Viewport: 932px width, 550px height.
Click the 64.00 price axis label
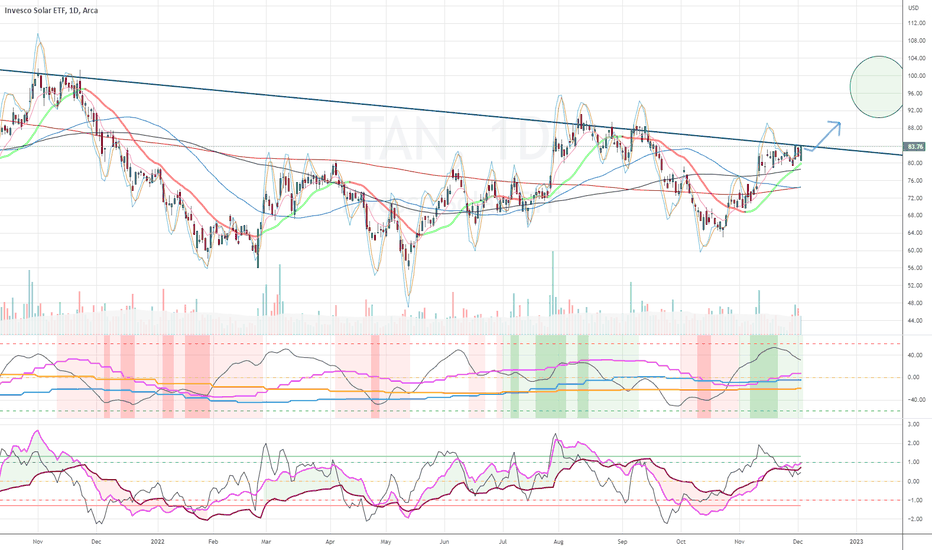click(x=915, y=233)
